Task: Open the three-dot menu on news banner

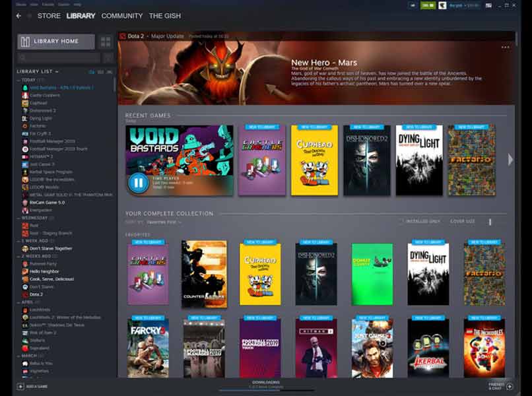Action: tap(505, 48)
